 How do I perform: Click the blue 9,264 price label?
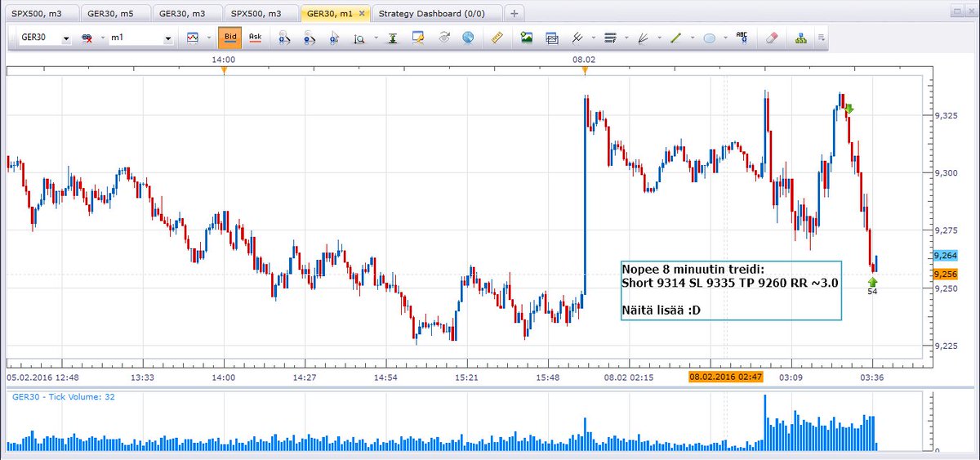(x=946, y=256)
